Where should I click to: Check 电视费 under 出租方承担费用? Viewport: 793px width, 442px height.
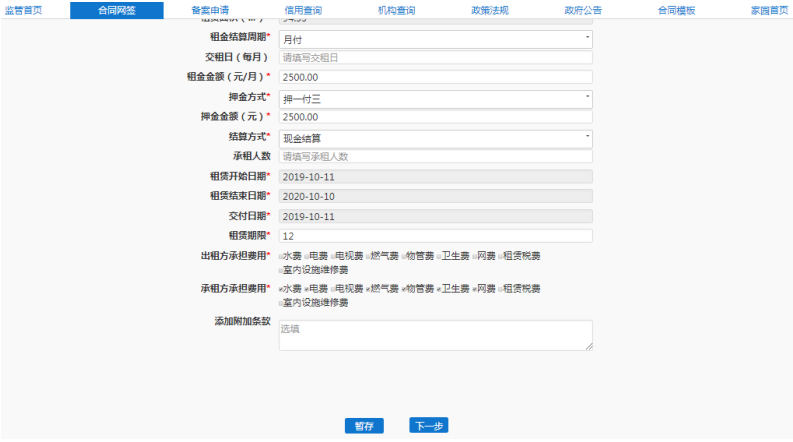pyautogui.click(x=334, y=257)
